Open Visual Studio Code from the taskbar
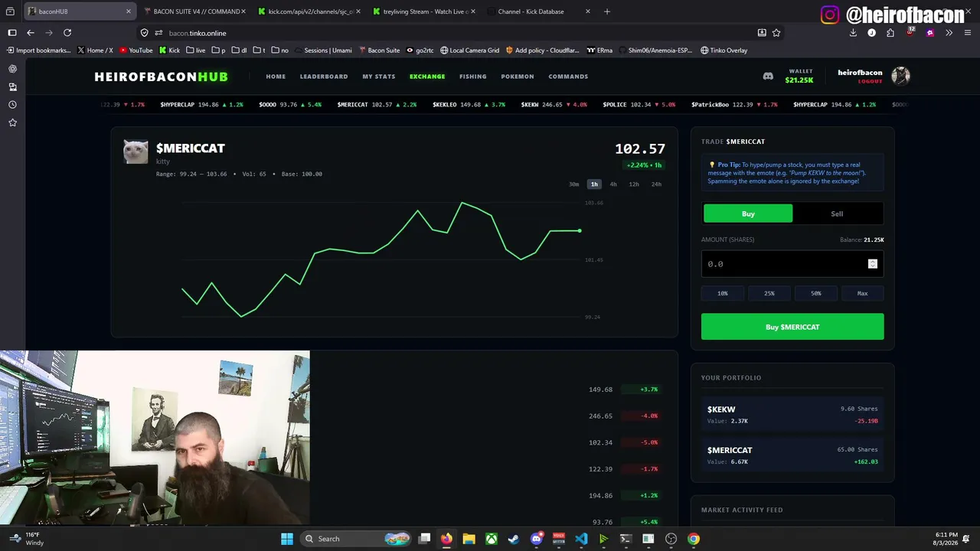 (x=581, y=539)
